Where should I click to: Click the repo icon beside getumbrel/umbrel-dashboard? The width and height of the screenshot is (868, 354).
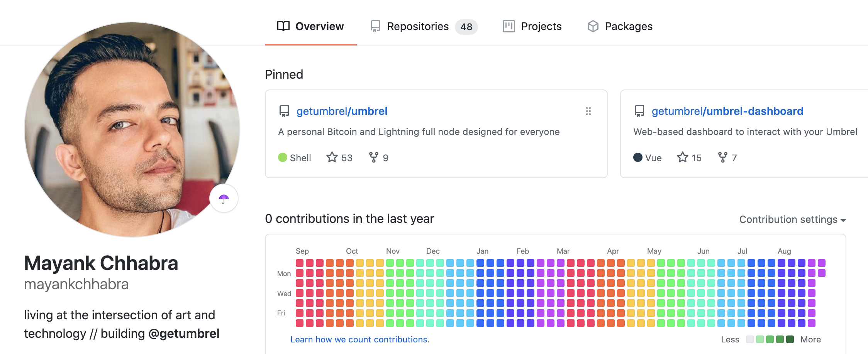tap(639, 111)
